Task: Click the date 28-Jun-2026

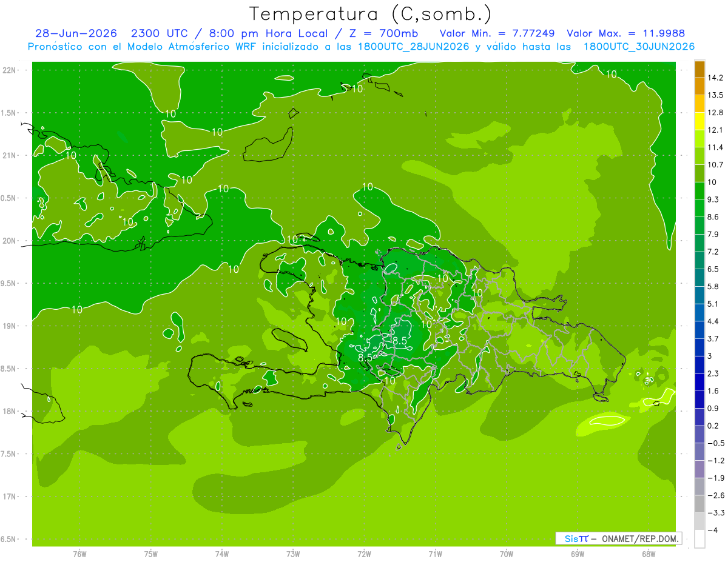Action: [x=76, y=33]
